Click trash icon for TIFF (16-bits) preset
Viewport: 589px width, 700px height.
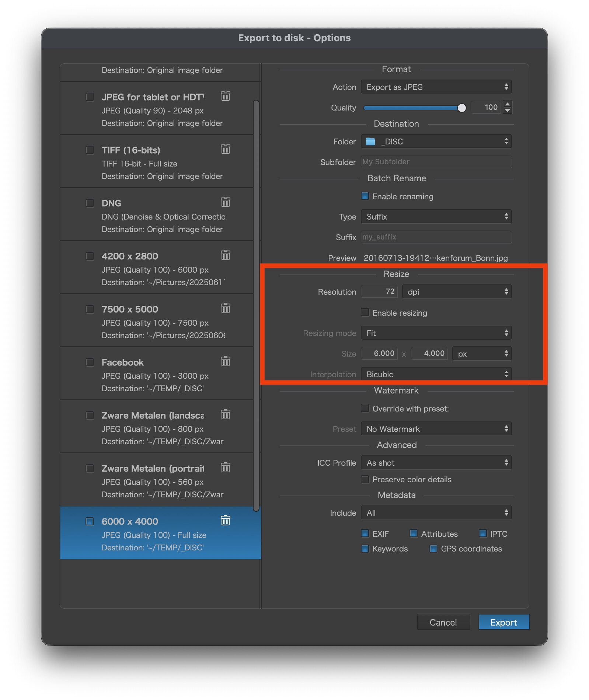tap(225, 149)
